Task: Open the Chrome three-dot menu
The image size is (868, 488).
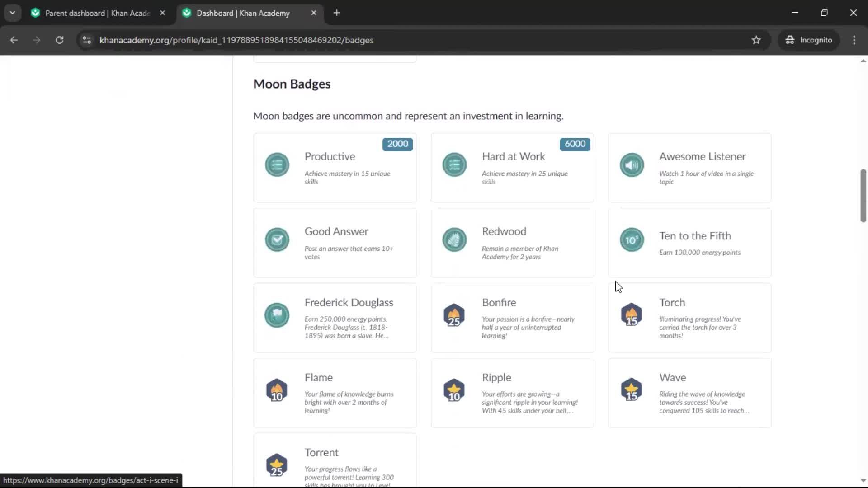Action: click(x=854, y=40)
